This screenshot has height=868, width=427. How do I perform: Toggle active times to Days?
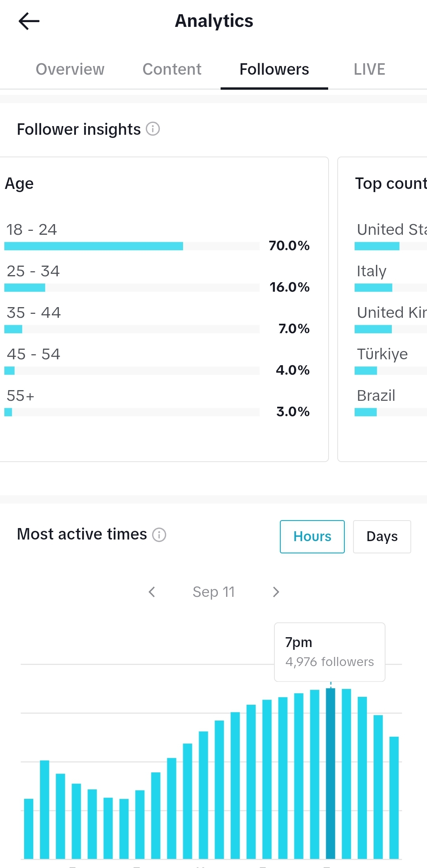point(382,536)
